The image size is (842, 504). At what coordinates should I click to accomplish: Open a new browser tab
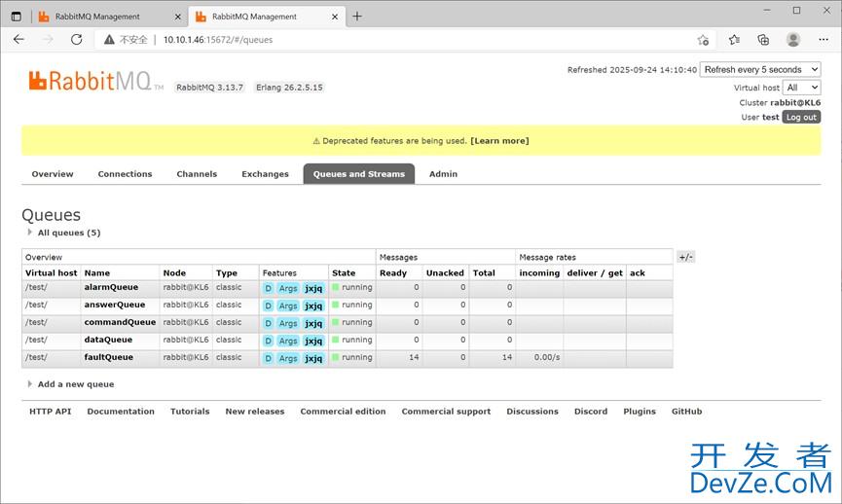coord(357,17)
